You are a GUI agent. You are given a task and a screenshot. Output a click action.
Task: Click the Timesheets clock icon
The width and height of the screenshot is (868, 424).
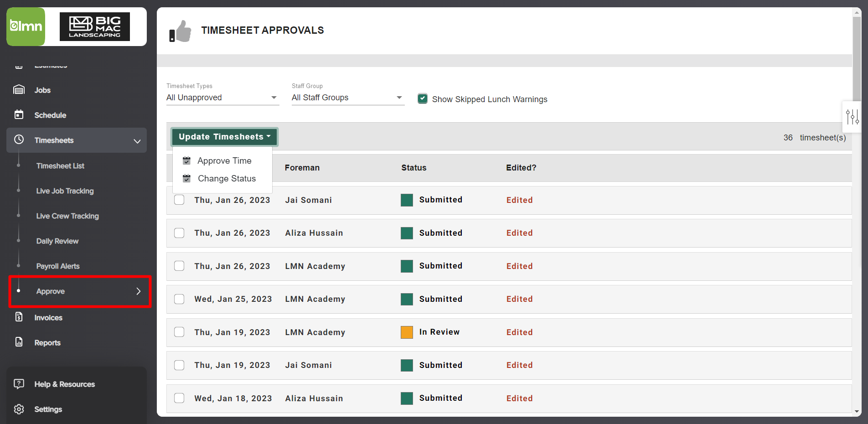[x=19, y=140]
